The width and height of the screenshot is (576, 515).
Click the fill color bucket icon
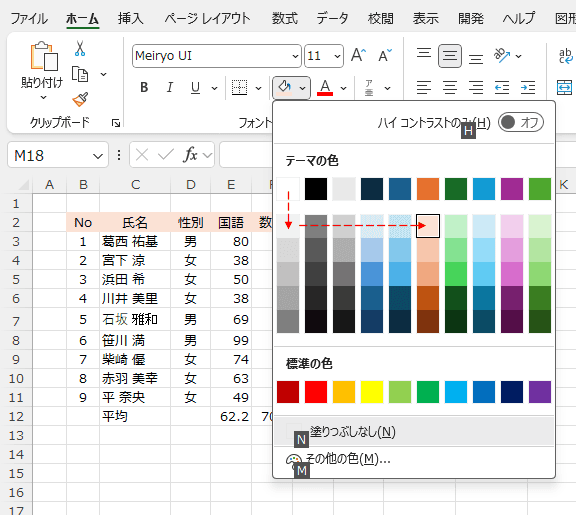285,87
